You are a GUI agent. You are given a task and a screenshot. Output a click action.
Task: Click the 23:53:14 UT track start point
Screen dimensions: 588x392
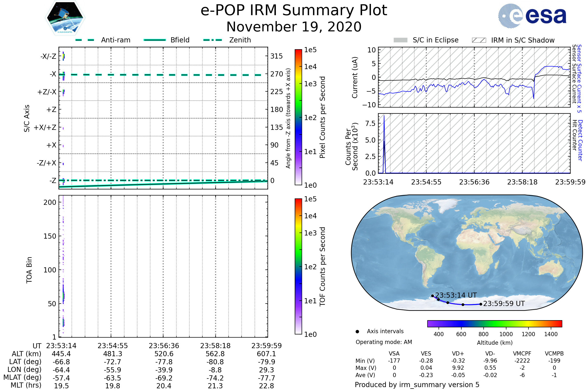tap(432, 296)
